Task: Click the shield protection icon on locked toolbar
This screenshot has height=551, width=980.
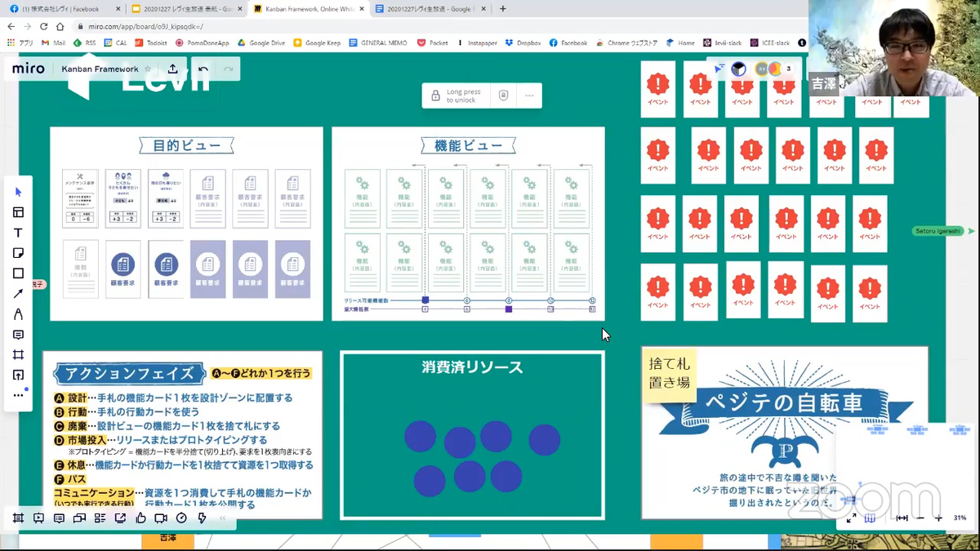Action: point(503,96)
